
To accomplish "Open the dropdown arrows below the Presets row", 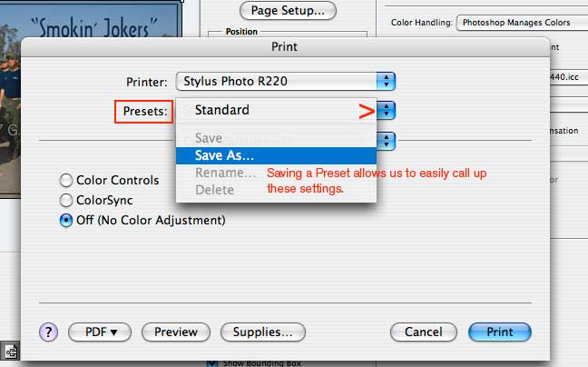I will [x=387, y=141].
